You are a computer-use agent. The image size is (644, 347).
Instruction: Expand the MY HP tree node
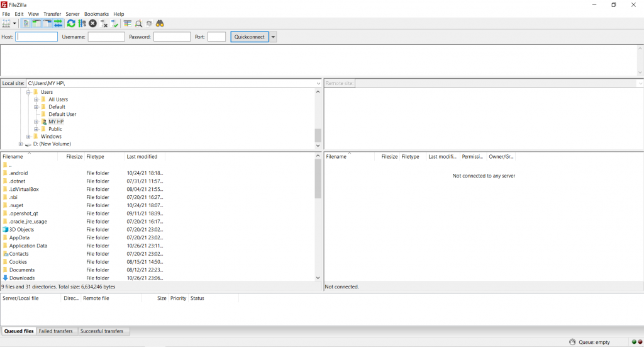point(36,122)
